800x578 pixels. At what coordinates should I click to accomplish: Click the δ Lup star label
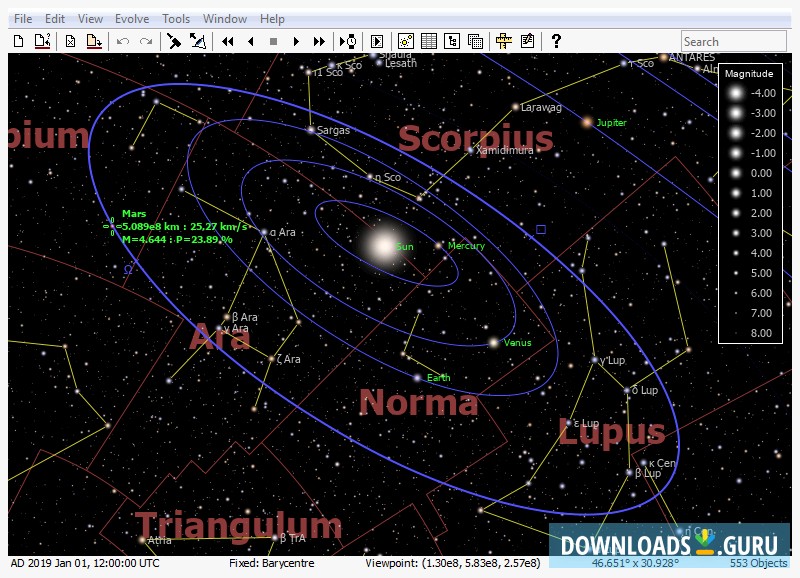(x=645, y=390)
